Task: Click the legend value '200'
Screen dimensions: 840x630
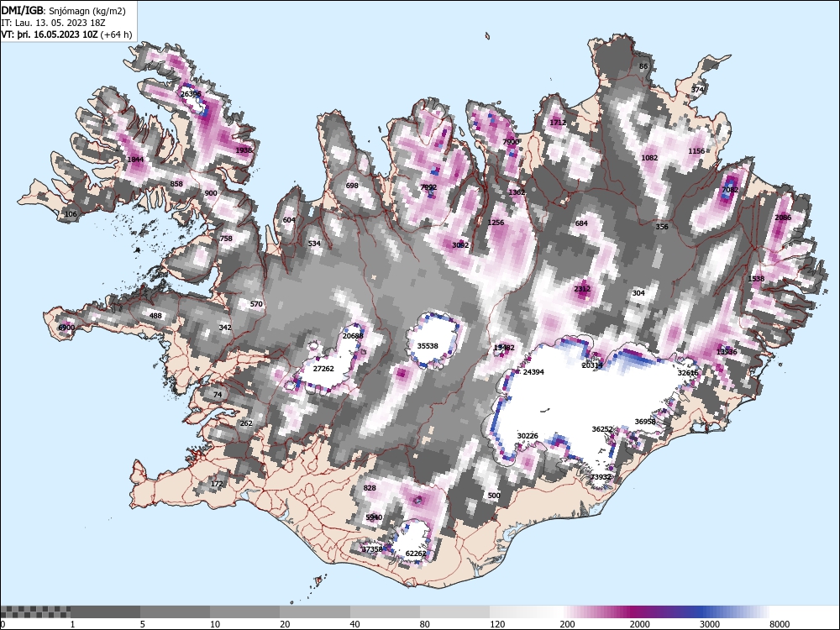Action: [x=567, y=624]
